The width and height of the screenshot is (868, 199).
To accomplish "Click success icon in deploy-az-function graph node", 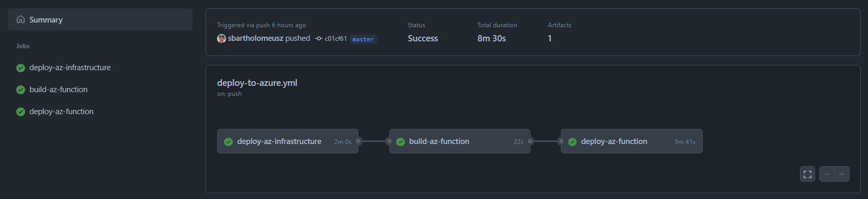I will pos(572,142).
